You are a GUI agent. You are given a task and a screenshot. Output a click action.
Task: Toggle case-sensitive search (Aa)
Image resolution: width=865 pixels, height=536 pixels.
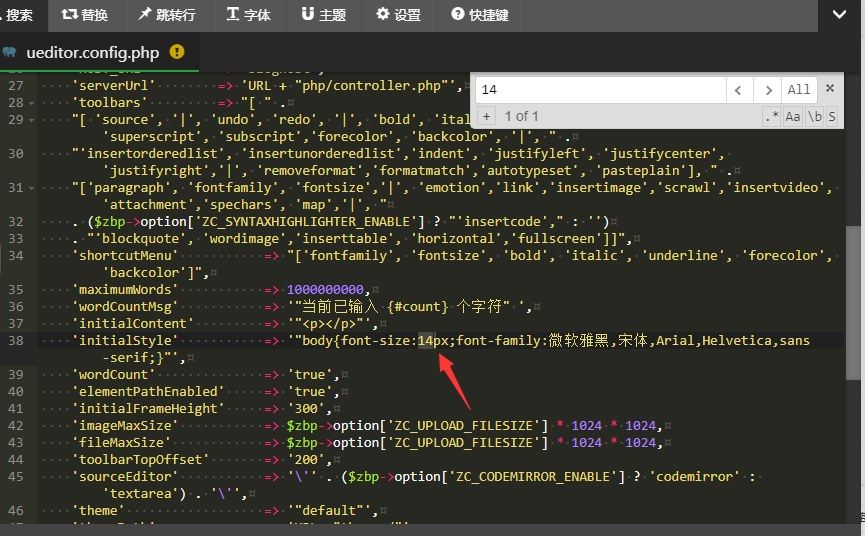point(793,116)
